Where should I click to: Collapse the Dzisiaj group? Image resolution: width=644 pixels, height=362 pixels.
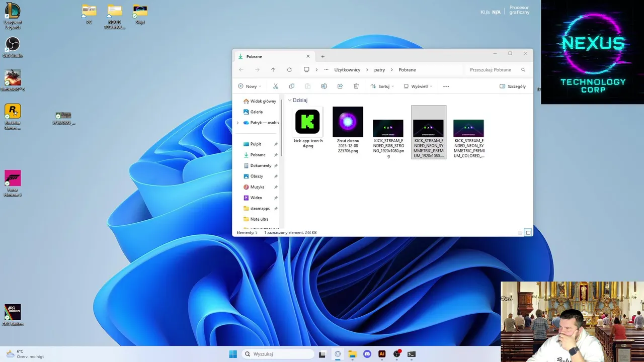coord(289,100)
